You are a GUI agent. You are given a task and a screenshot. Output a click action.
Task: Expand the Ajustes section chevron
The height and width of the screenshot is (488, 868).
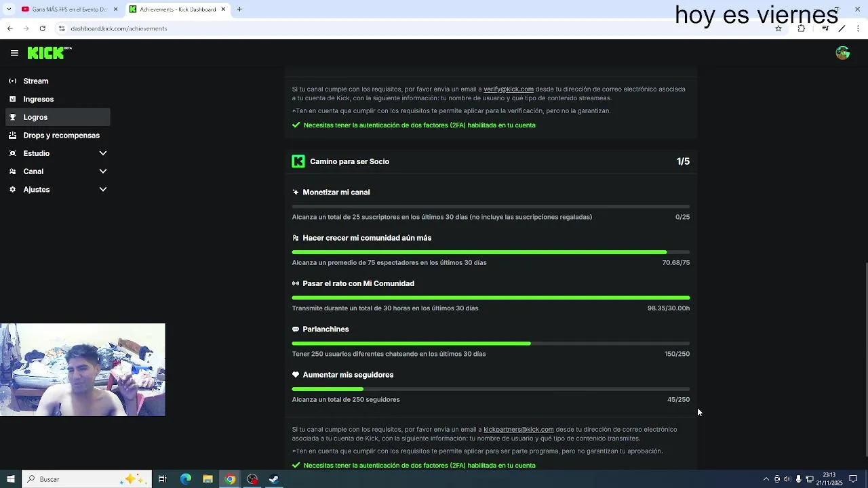(x=103, y=189)
